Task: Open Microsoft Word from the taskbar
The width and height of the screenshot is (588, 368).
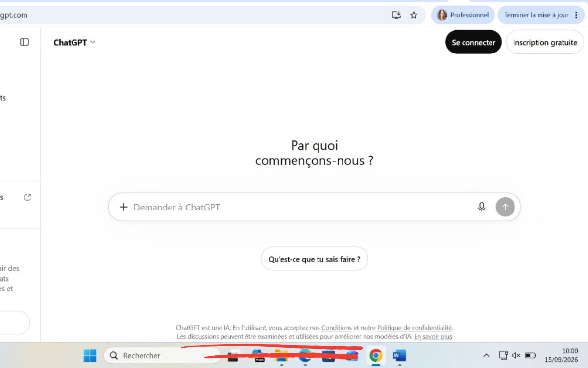Action: click(x=399, y=355)
